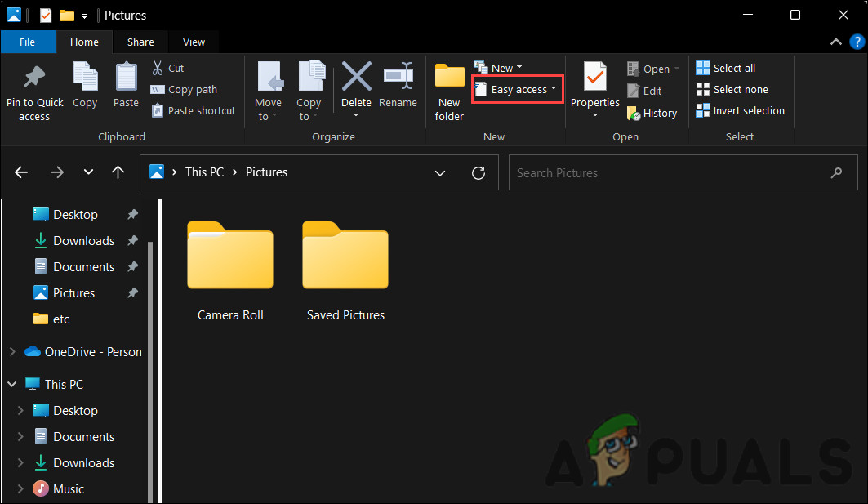Click the Copy icon in Clipboard group

point(85,77)
